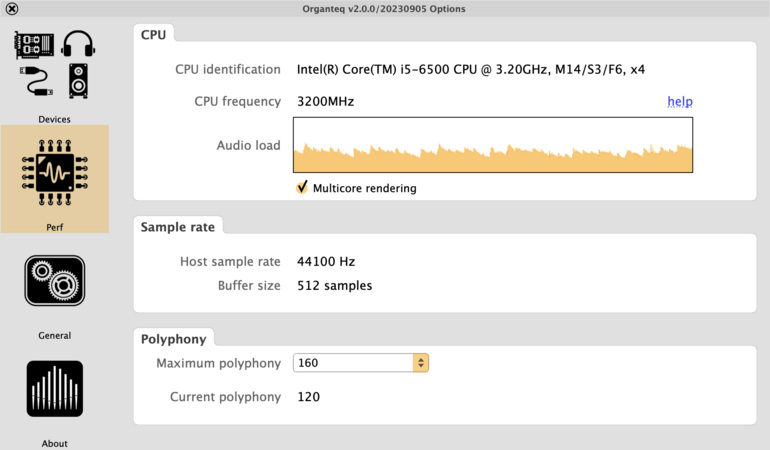Click the Polyphony section header
Screen dimensions: 770x450
pyautogui.click(x=173, y=339)
